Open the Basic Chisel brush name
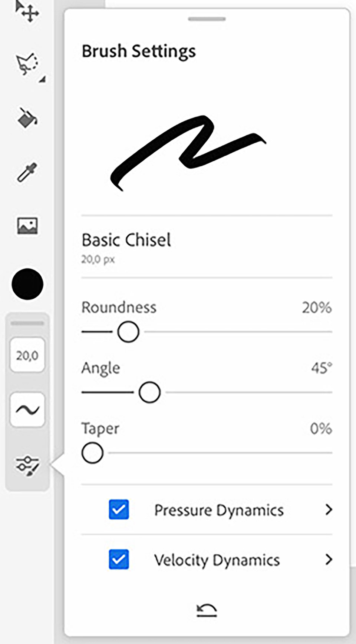The image size is (356, 644). (x=126, y=240)
